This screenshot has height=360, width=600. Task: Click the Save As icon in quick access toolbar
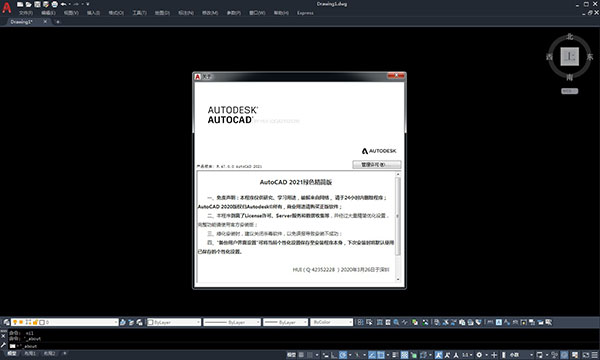point(46,4)
